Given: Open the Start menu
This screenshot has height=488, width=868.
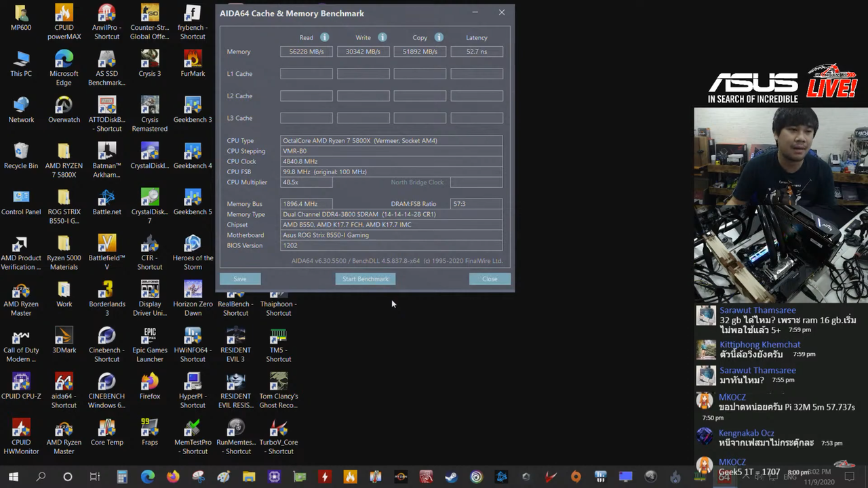Looking at the screenshot, I should pyautogui.click(x=13, y=476).
